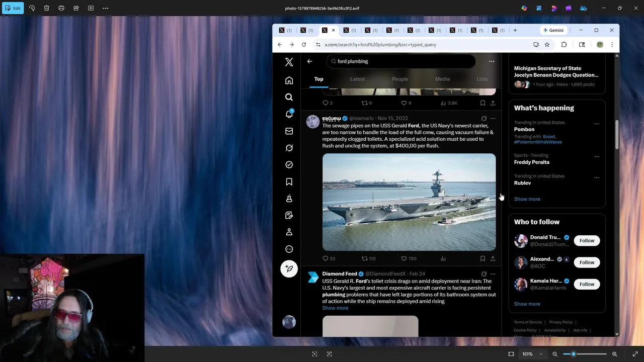Delete the photo with the trash icon
Screen dimensions: 644x362
click(x=46, y=8)
